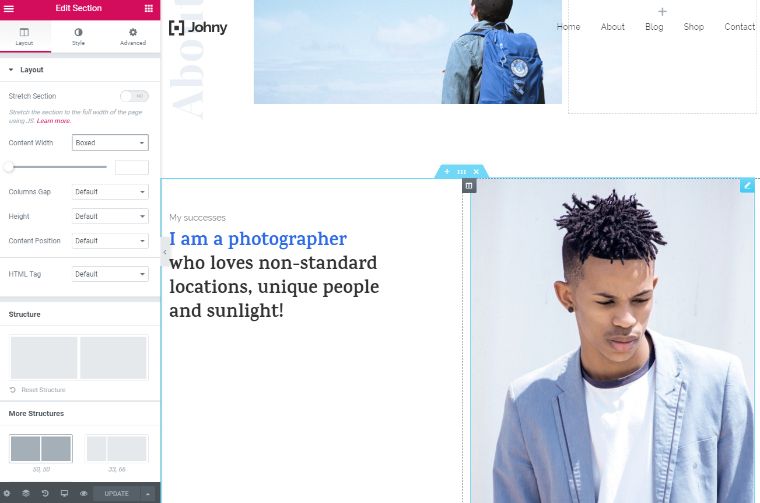Viewport: 760px width, 503px height.
Task: Click the blue pencil edit widget icon
Action: (x=747, y=186)
